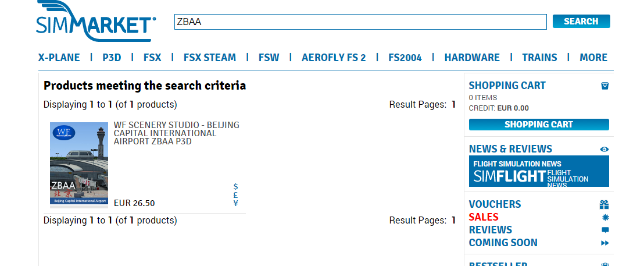Click the Reviews speech bubble icon
Screen dimensions: 644x266
605,230
